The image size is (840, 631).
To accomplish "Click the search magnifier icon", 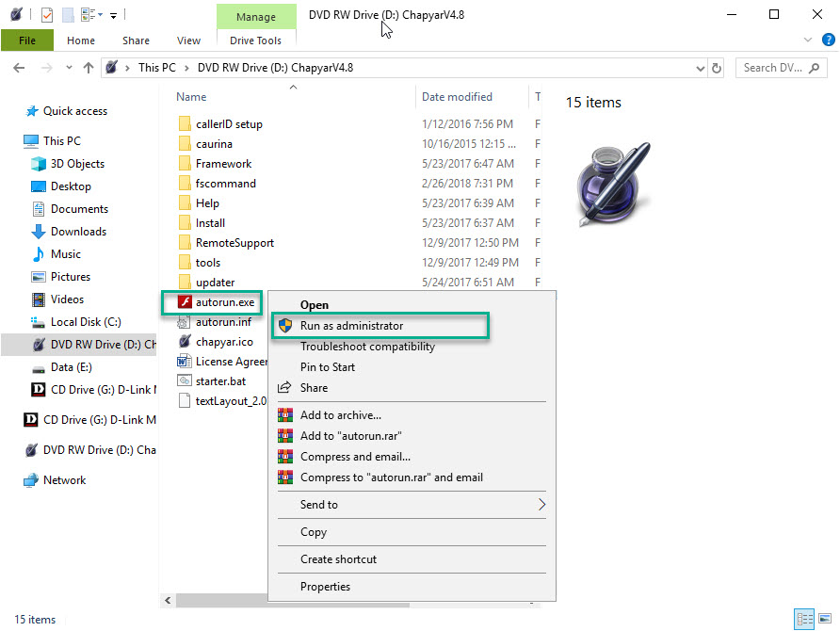I will click(x=815, y=68).
